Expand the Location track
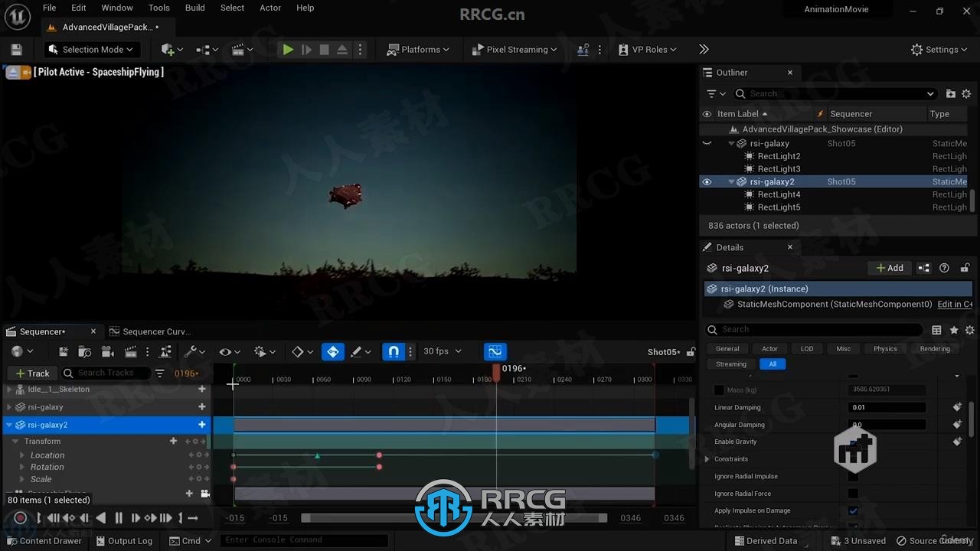Image resolution: width=980 pixels, height=551 pixels. 22,455
